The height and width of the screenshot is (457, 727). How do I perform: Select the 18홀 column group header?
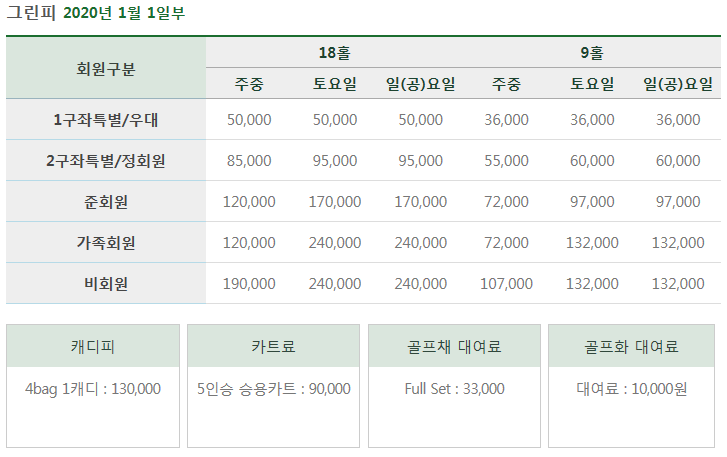pyautogui.click(x=335, y=52)
